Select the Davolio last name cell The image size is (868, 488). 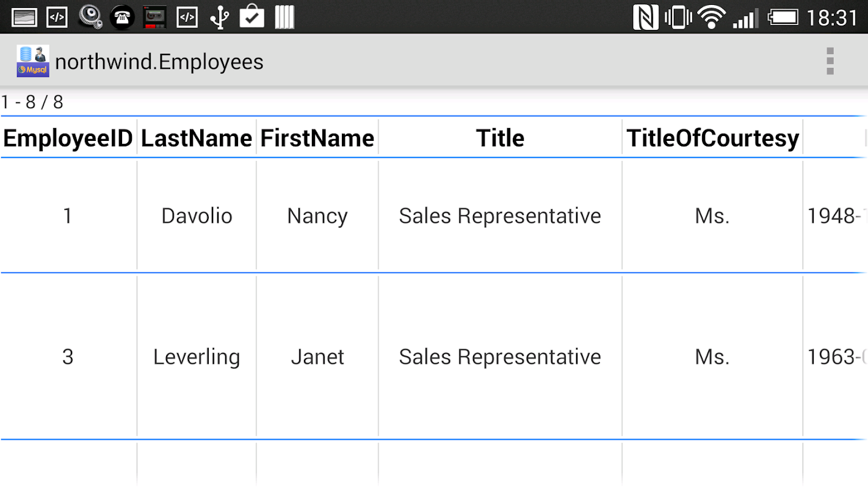tap(197, 216)
